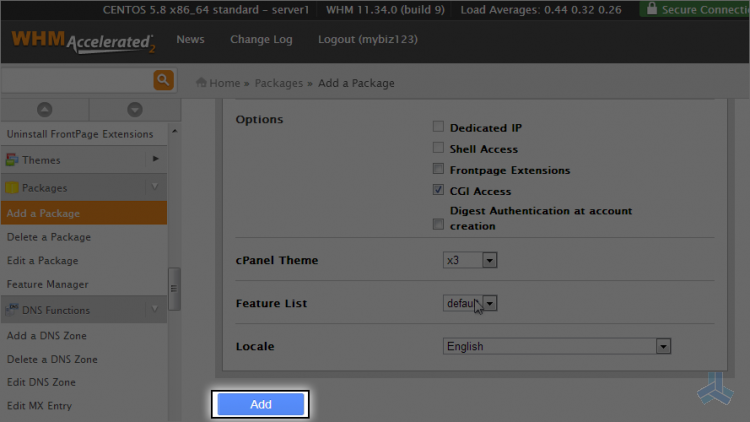750x422 pixels.
Task: Click the small sidebar scrollbar up arrow
Action: [175, 131]
